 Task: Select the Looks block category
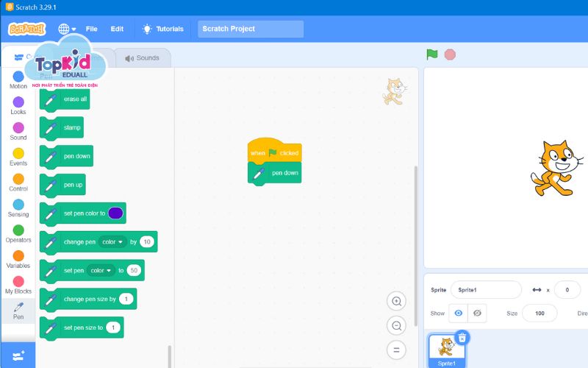click(x=18, y=106)
